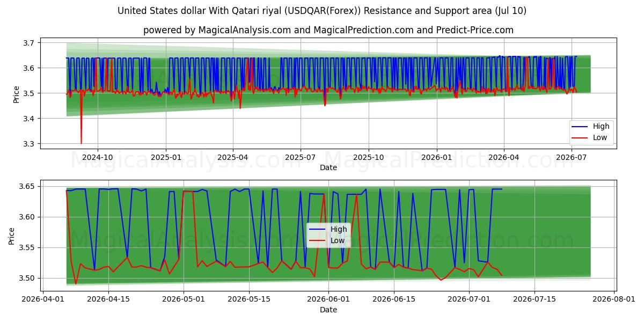Click the '2026-06-15' tick on the bottom chart
This screenshot has height=322, width=644.
click(394, 299)
